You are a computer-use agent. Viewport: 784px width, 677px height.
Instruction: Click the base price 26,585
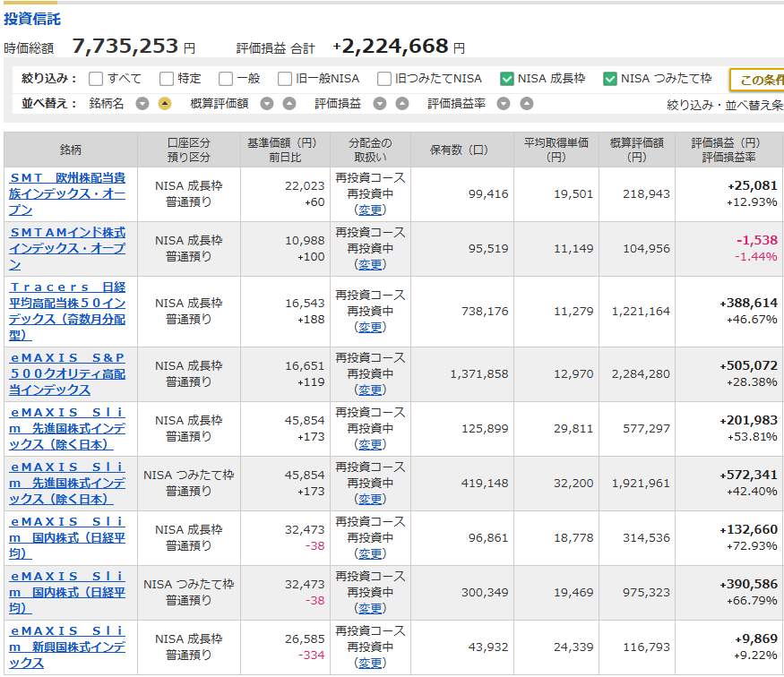pos(305,639)
